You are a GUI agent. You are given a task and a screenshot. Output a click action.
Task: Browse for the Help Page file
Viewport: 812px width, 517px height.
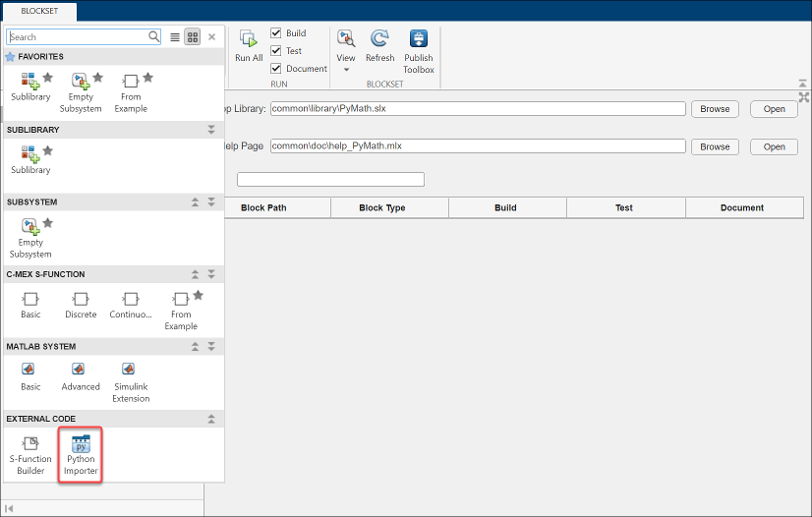click(x=715, y=146)
